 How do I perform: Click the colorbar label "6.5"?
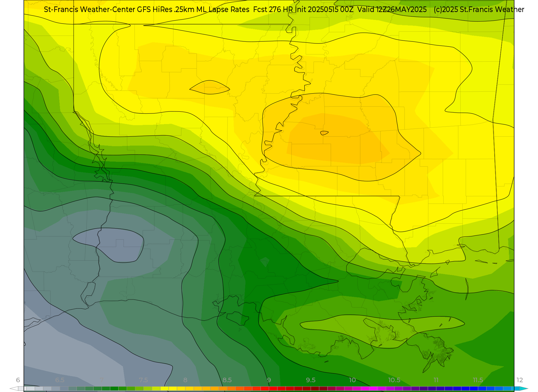coord(60,380)
